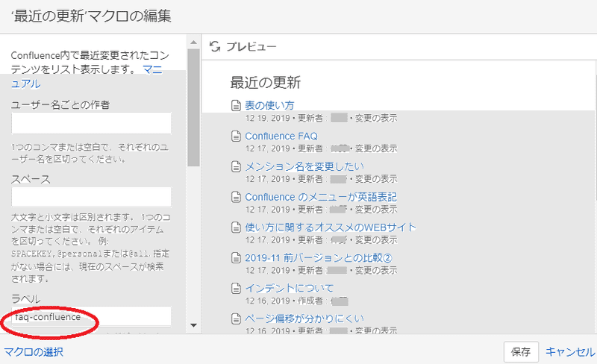
Task: Open インデントについて page link
Action: click(290, 288)
